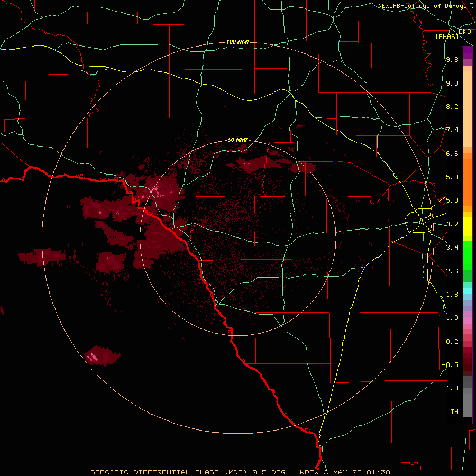This screenshot has height=476, width=476.
Task: Click the [PHAS] units label
Action: (x=447, y=36)
